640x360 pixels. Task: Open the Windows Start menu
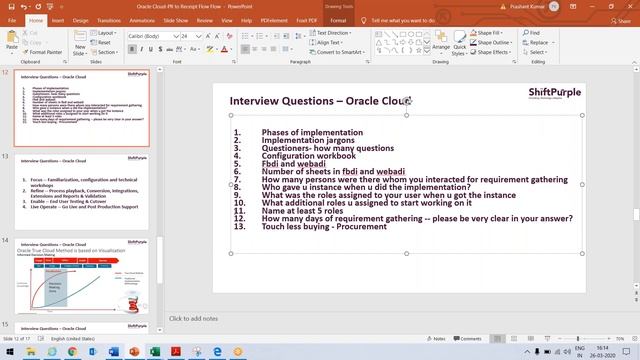tap(10, 351)
